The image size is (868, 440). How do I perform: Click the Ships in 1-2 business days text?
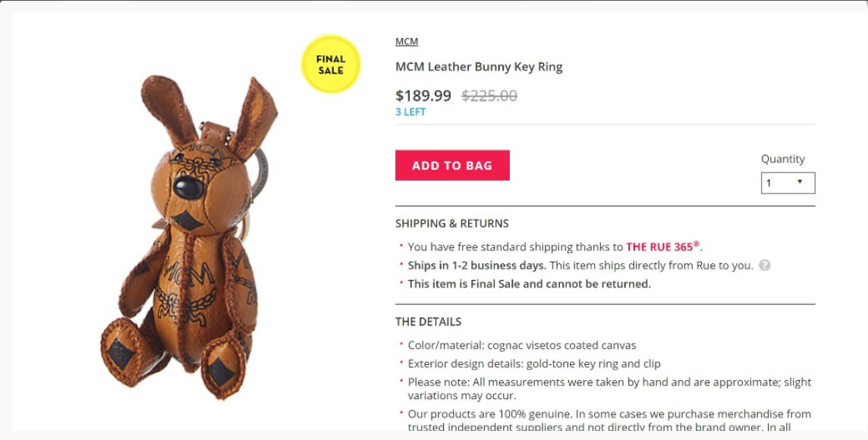[x=476, y=266]
